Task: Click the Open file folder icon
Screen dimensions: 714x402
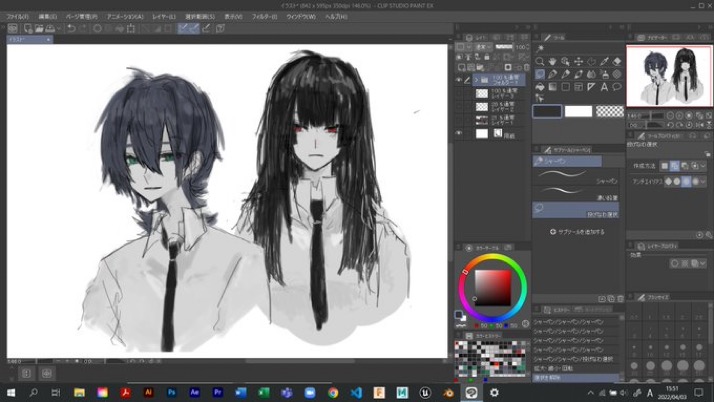Action: 39,28
